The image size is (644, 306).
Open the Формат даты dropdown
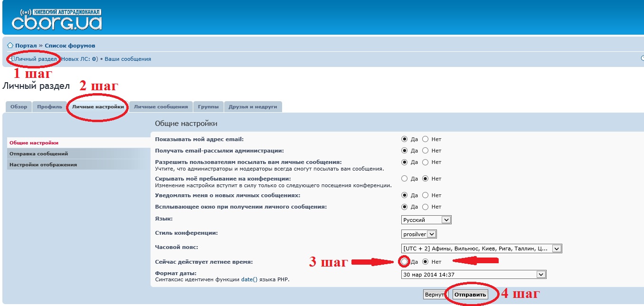[474, 274]
